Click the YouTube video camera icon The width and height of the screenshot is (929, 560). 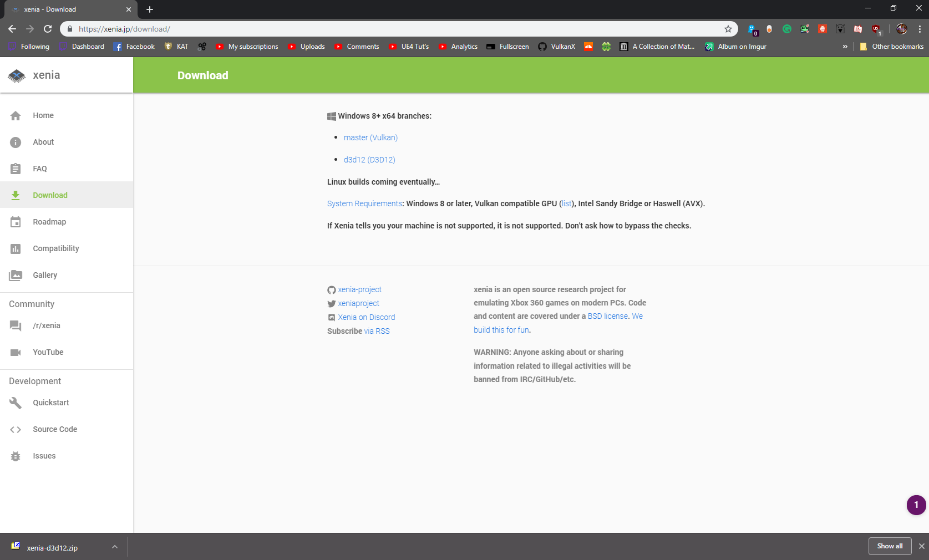16,352
